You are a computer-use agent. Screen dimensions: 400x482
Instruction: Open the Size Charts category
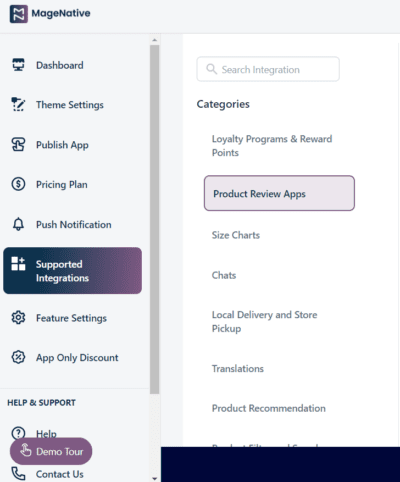coord(236,235)
